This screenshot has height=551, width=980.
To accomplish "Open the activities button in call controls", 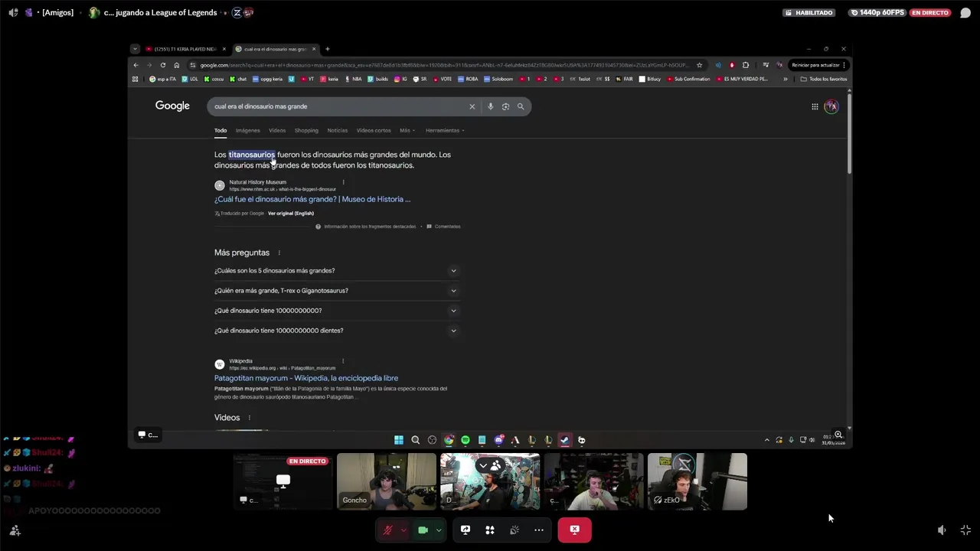I will [x=490, y=530].
